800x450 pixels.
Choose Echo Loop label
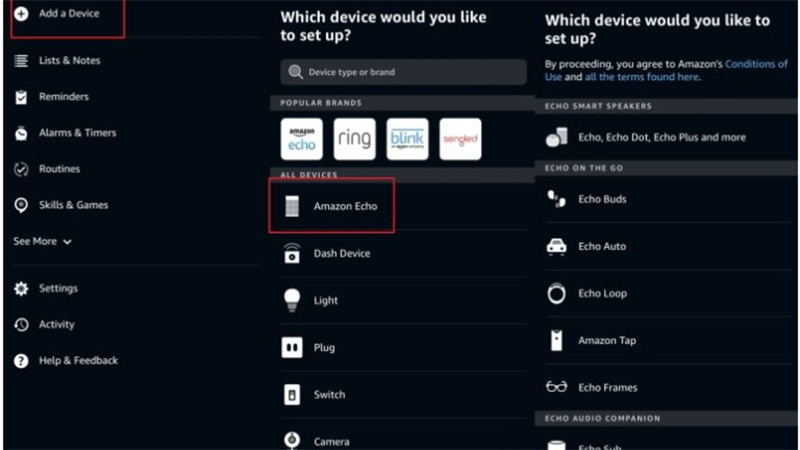coord(603,293)
